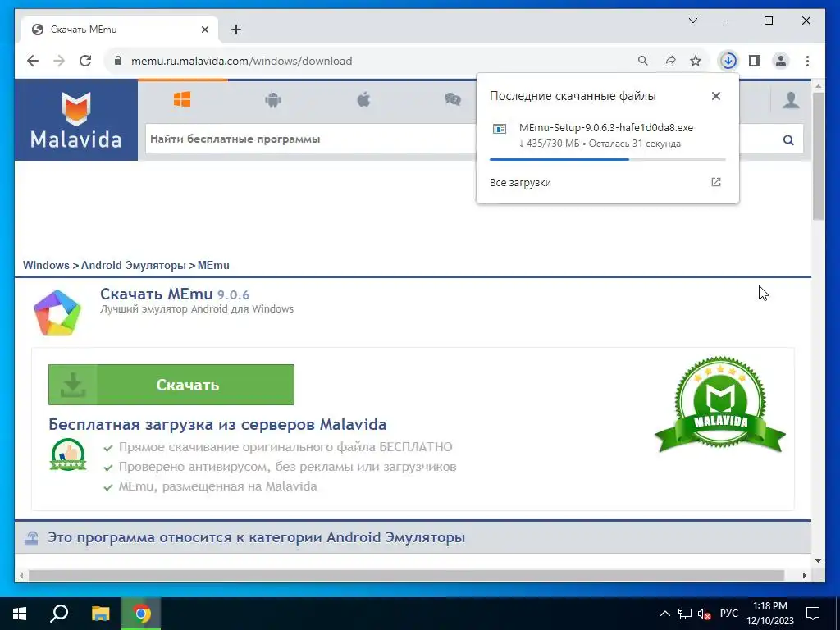Click the Malavida logo
This screenshot has width=840, height=630.
[x=75, y=120]
